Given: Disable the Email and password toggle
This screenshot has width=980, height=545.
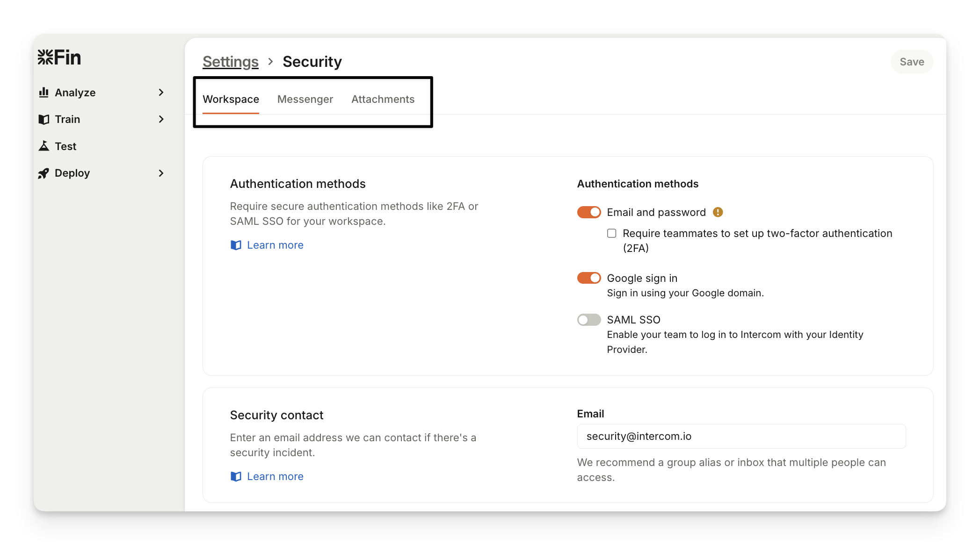Looking at the screenshot, I should [x=589, y=212].
